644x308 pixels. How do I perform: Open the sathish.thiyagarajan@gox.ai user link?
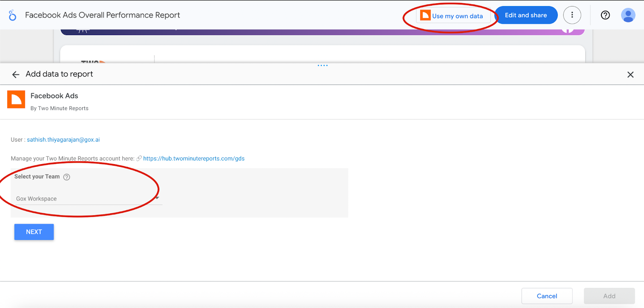pyautogui.click(x=63, y=140)
